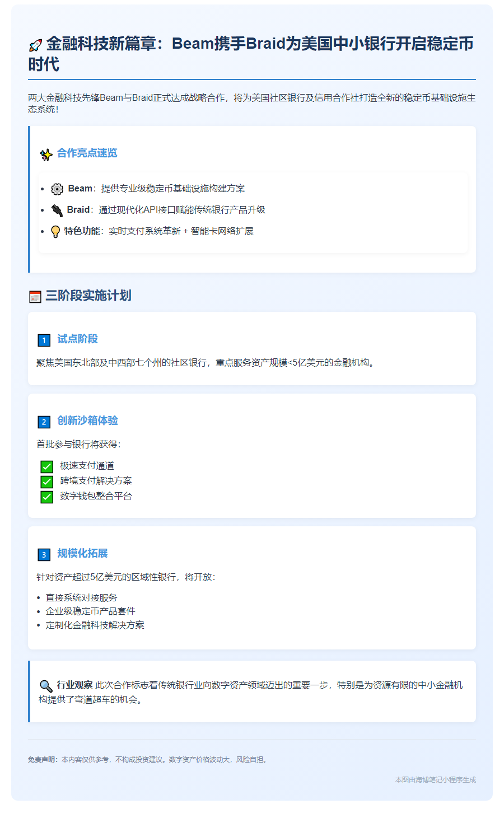Select the 合作亮点速览 heading
This screenshot has width=504, height=818.
click(x=87, y=153)
